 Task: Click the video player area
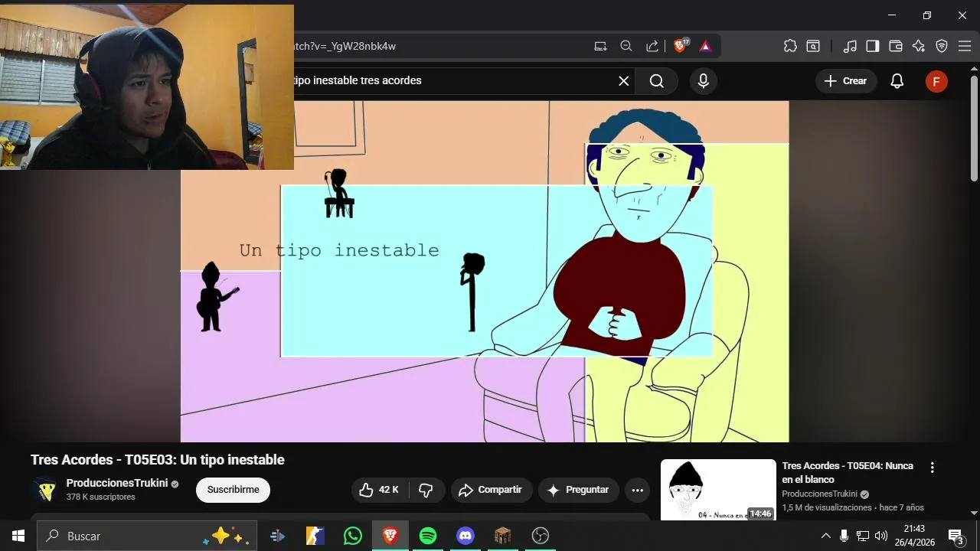coord(485,272)
